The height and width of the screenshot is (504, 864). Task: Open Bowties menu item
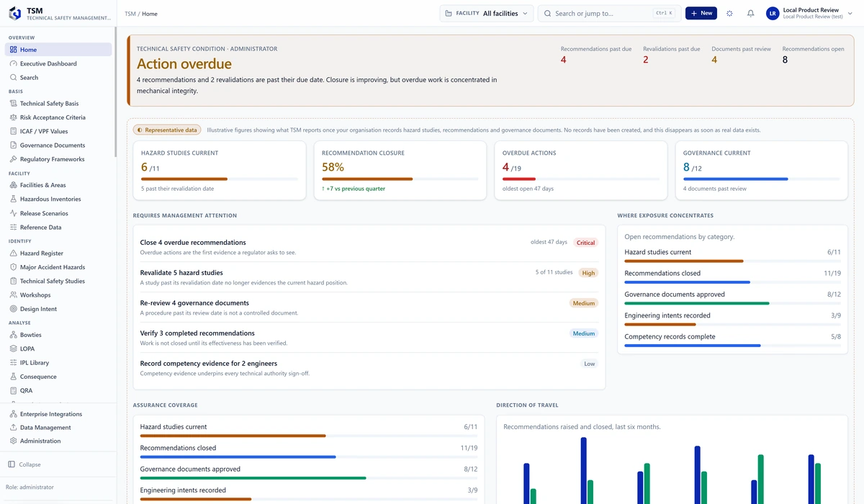[58, 335]
